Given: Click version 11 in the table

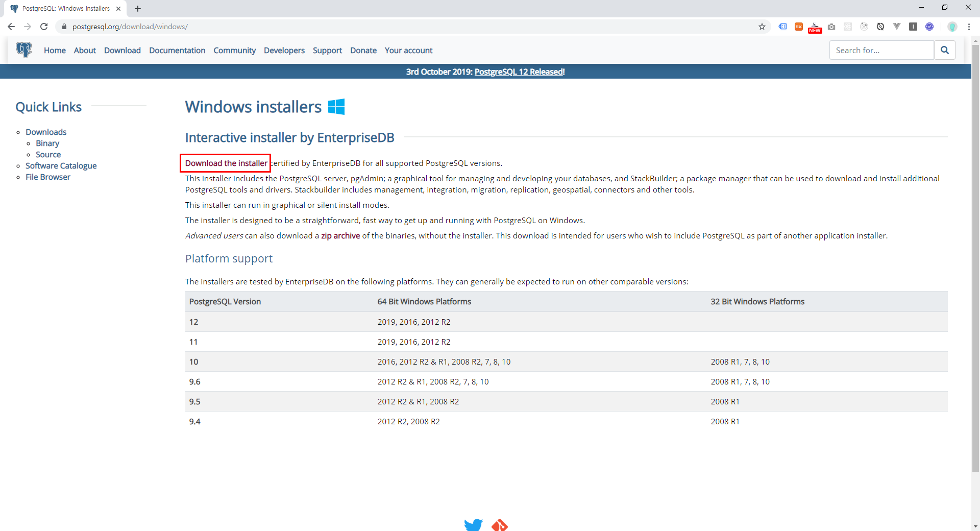Looking at the screenshot, I should [193, 342].
